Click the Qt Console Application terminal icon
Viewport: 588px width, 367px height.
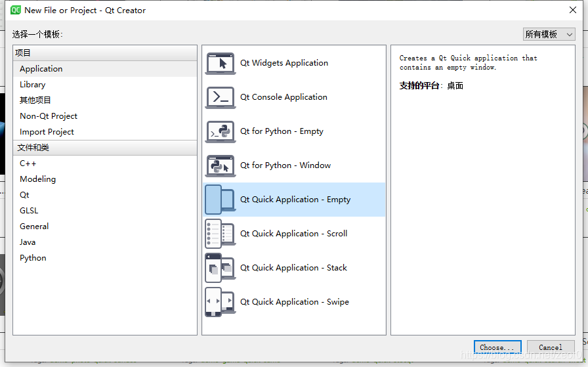[x=220, y=98]
